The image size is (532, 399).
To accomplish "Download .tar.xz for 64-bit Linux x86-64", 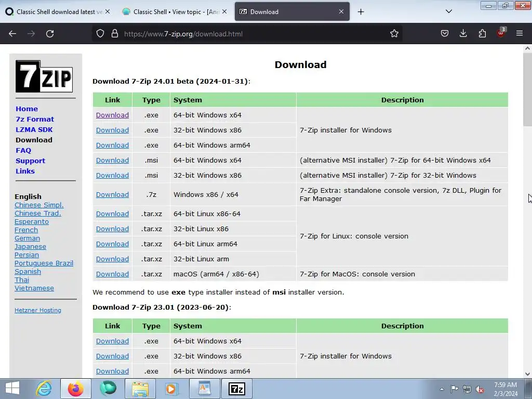I will (x=112, y=214).
